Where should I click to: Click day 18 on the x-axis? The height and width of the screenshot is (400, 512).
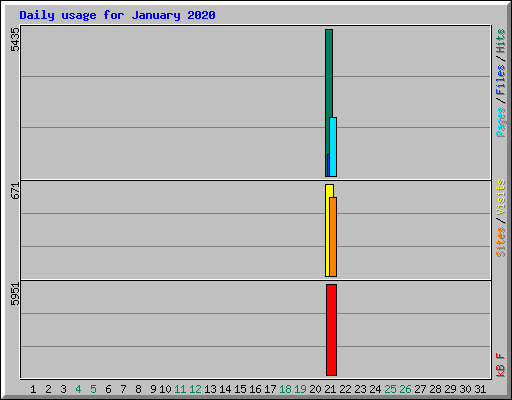coord(285,389)
